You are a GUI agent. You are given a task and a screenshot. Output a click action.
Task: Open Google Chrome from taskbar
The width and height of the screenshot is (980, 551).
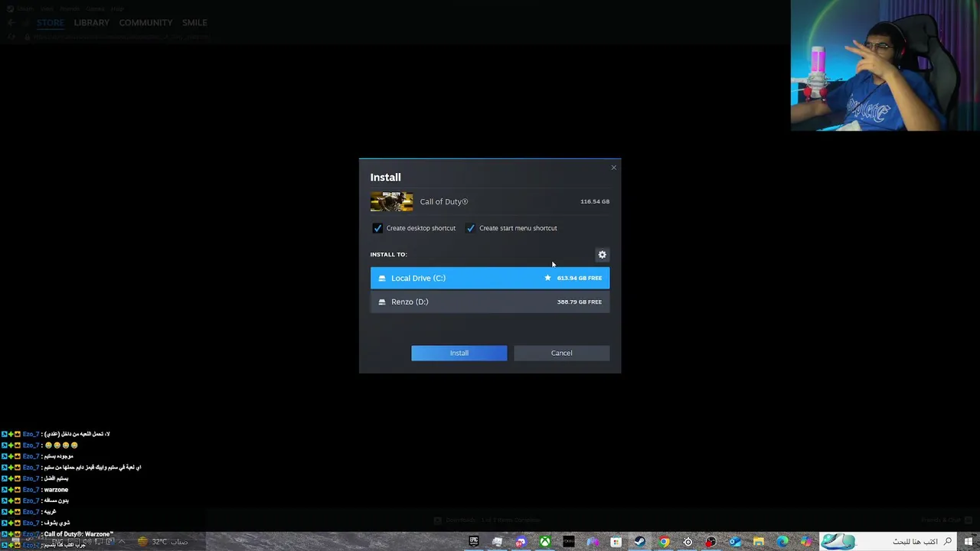click(x=664, y=542)
